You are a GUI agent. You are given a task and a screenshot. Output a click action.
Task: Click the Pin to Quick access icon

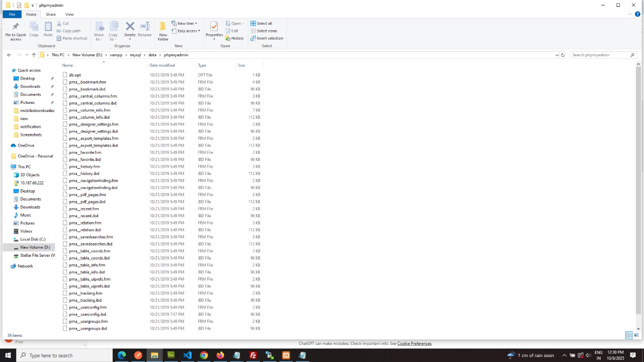15,30
